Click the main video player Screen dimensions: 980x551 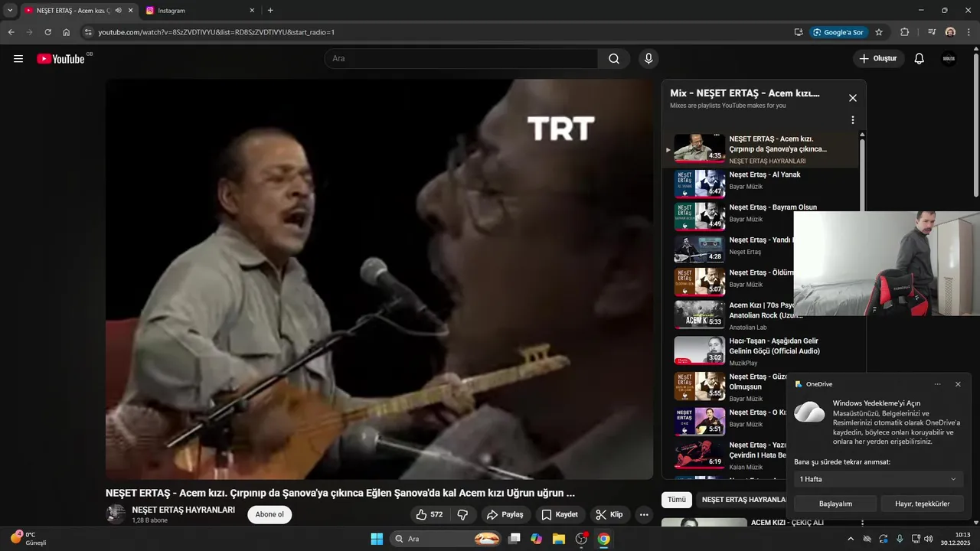379,279
